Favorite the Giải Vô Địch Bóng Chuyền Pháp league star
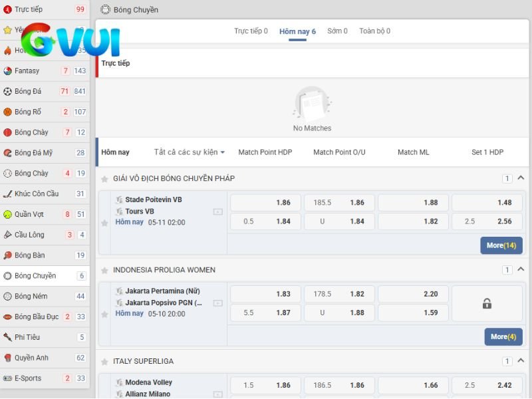Image resolution: width=532 pixels, height=399 pixels. click(x=104, y=179)
